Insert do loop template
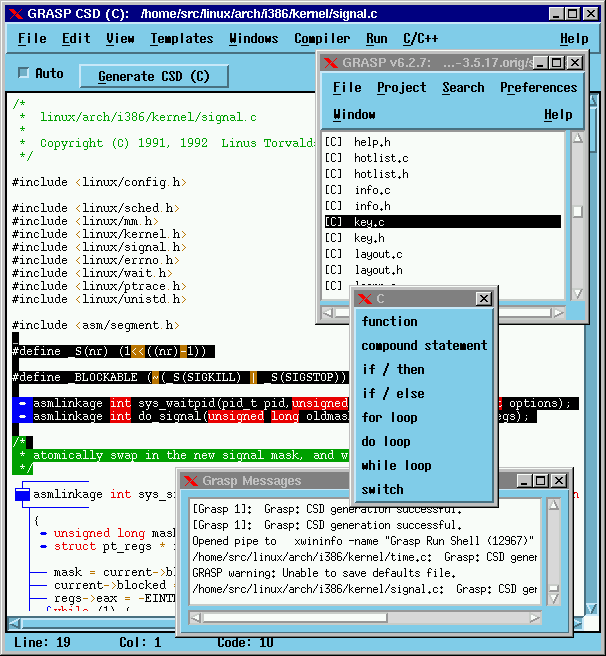 pyautogui.click(x=385, y=441)
